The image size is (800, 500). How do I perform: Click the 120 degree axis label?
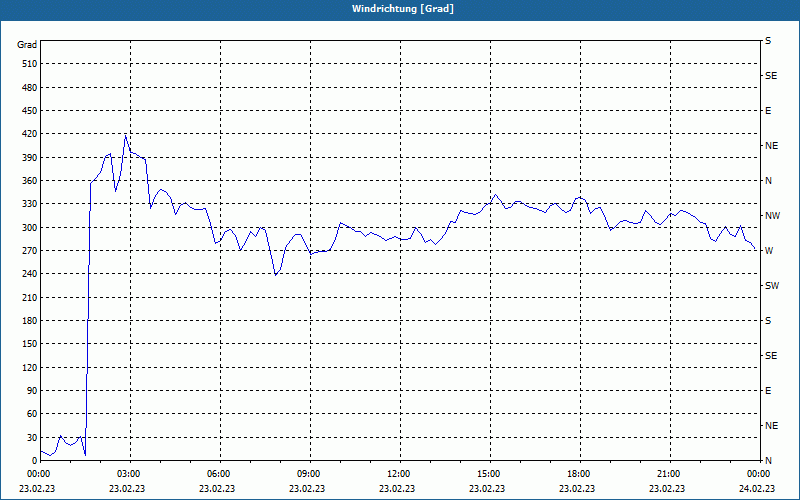click(x=30, y=367)
